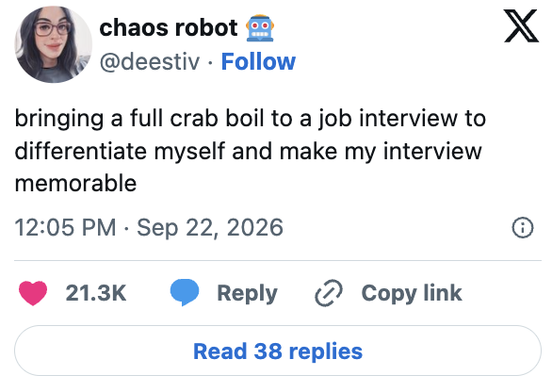Like the tweet with the heart icon
The image size is (552, 392).
(x=33, y=293)
